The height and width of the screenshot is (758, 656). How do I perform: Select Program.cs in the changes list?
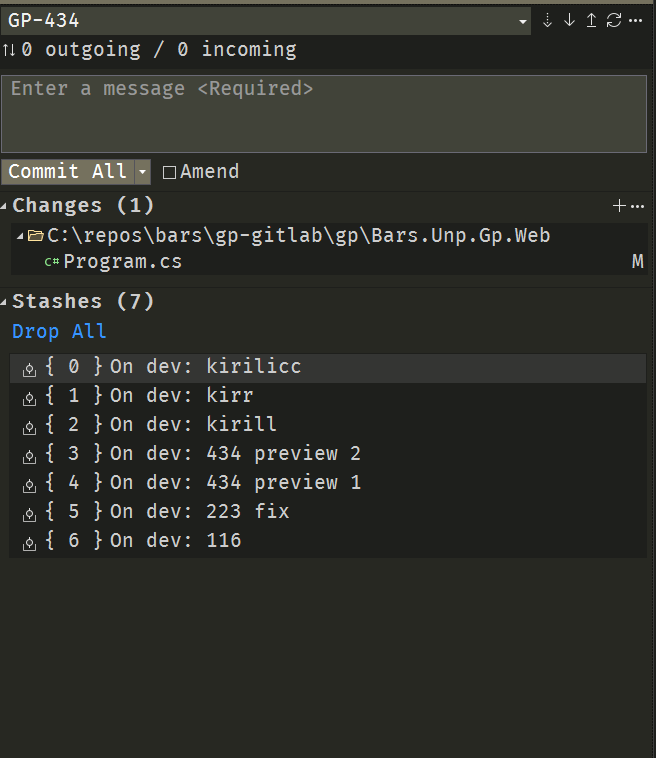tap(122, 262)
